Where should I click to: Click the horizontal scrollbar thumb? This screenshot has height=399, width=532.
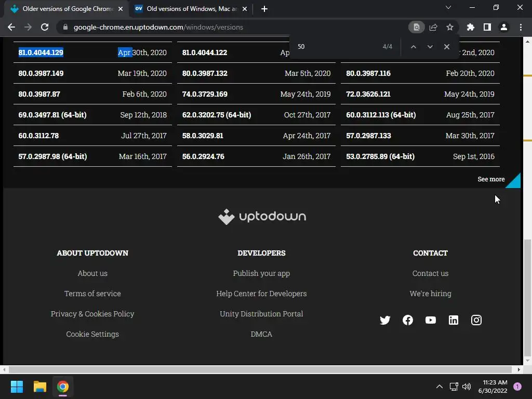pos(260,369)
